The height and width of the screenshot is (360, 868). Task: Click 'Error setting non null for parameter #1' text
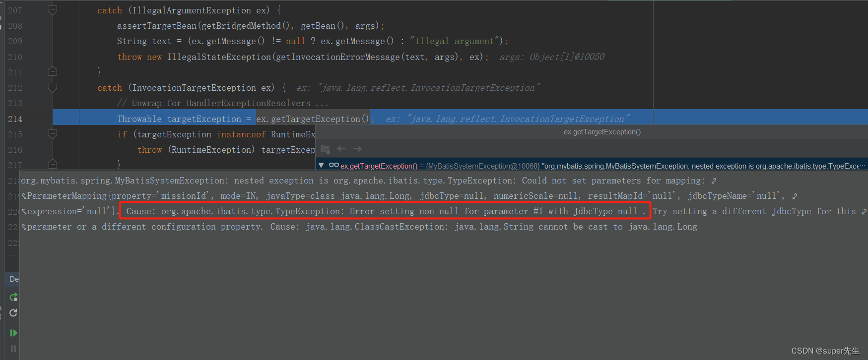[x=446, y=211]
